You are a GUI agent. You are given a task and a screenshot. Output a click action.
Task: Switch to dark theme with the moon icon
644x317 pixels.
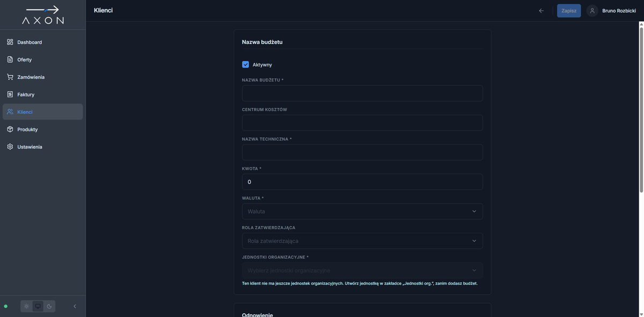click(x=49, y=306)
